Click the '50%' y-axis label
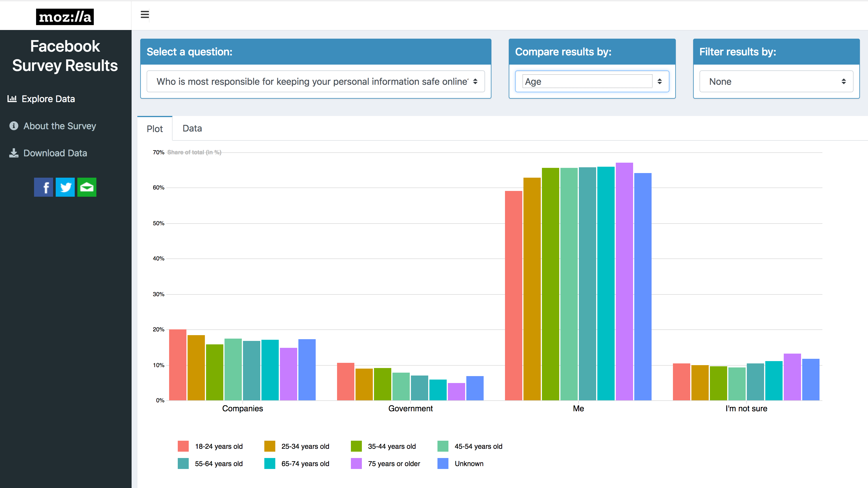 coord(158,223)
